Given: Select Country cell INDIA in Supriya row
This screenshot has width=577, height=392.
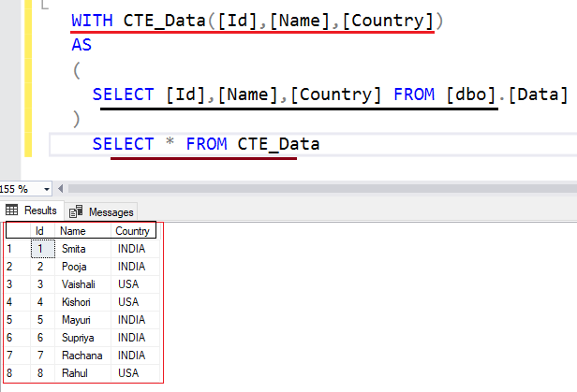Looking at the screenshot, I should pos(135,338).
